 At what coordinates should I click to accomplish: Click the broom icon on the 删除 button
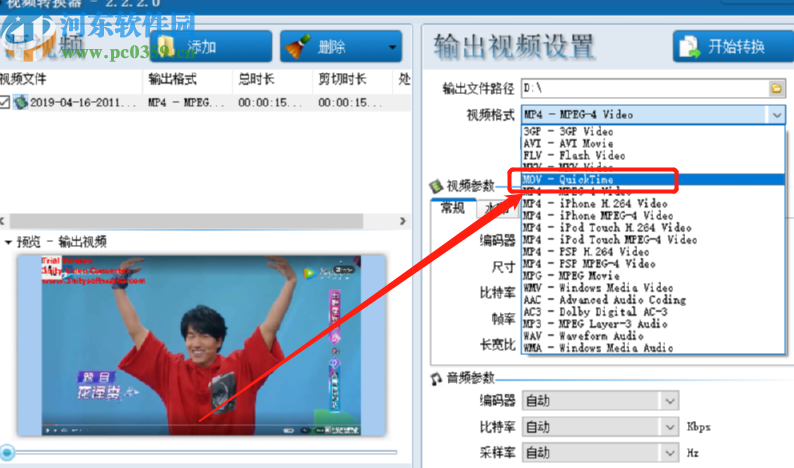click(x=297, y=46)
